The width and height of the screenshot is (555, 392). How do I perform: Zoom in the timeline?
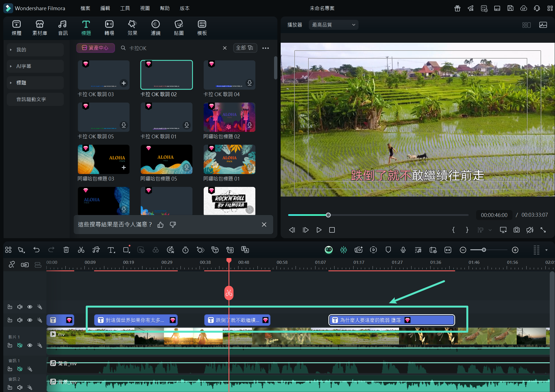515,250
